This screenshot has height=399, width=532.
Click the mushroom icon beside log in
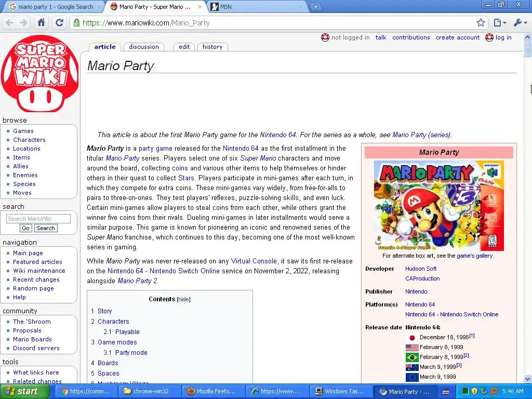[x=489, y=37]
